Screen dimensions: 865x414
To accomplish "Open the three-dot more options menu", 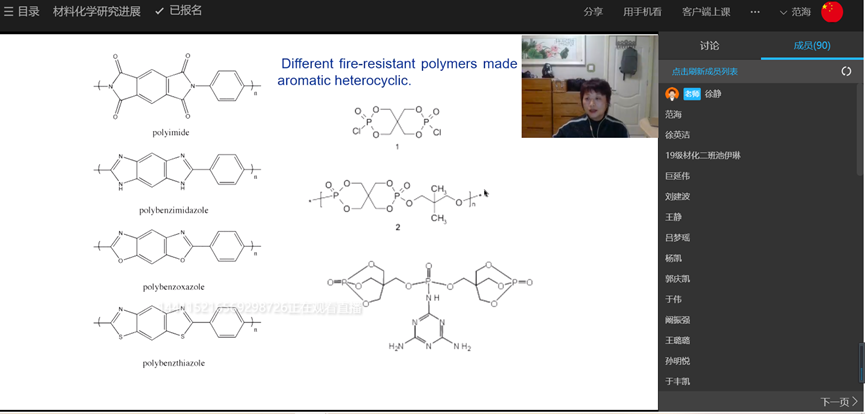I will coord(755,12).
